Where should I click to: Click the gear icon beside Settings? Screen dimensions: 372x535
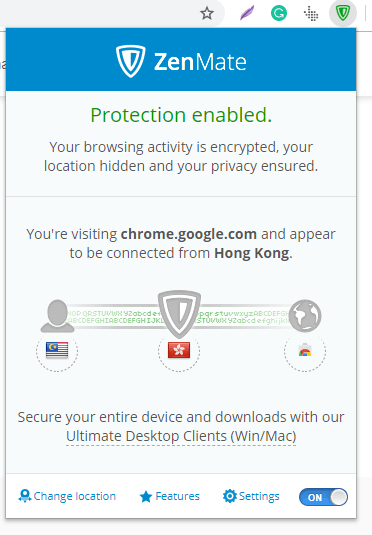(230, 496)
